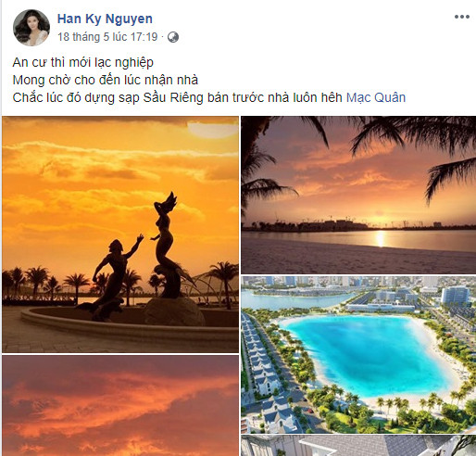The image size is (476, 456).
Task: Open the partially visible rooftop photo
Action: point(358,446)
